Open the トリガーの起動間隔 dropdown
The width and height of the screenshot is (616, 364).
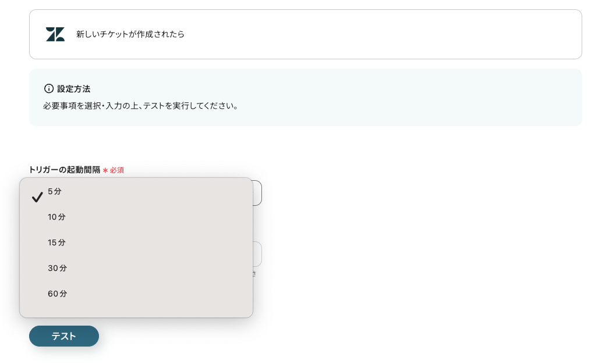click(256, 192)
